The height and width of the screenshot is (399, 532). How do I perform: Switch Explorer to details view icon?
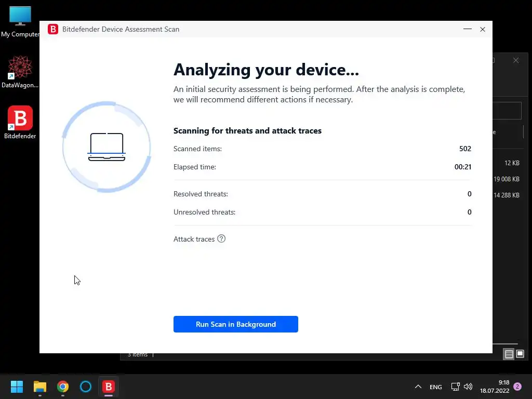click(x=509, y=354)
